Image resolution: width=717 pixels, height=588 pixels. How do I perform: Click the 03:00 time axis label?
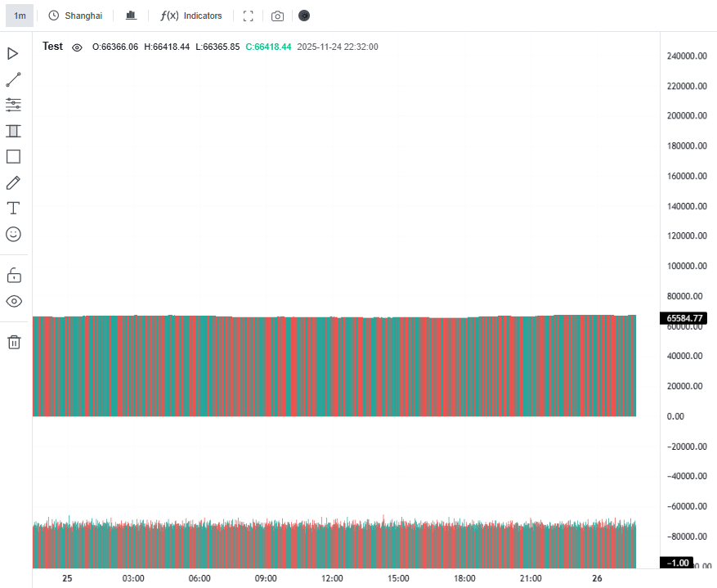[x=133, y=578]
